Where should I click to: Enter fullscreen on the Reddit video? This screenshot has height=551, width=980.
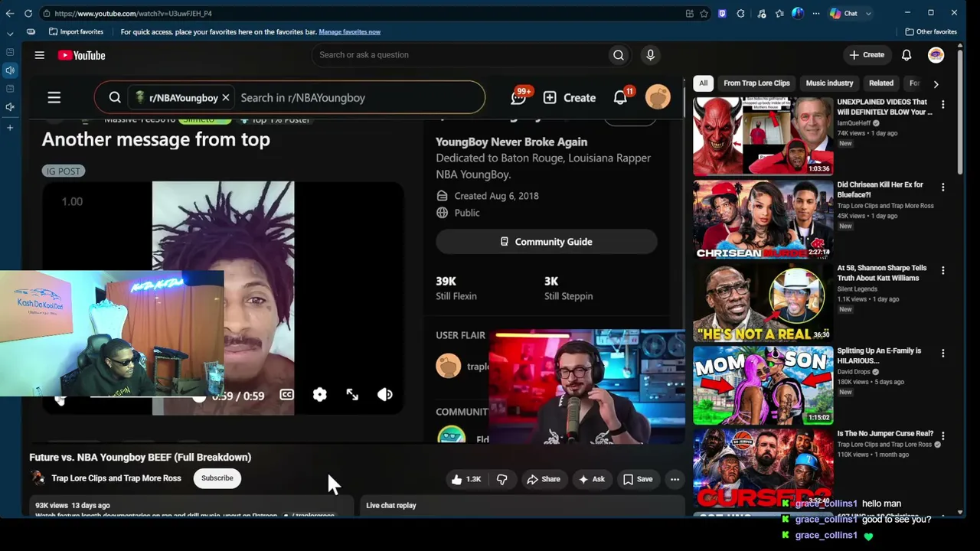tap(352, 395)
